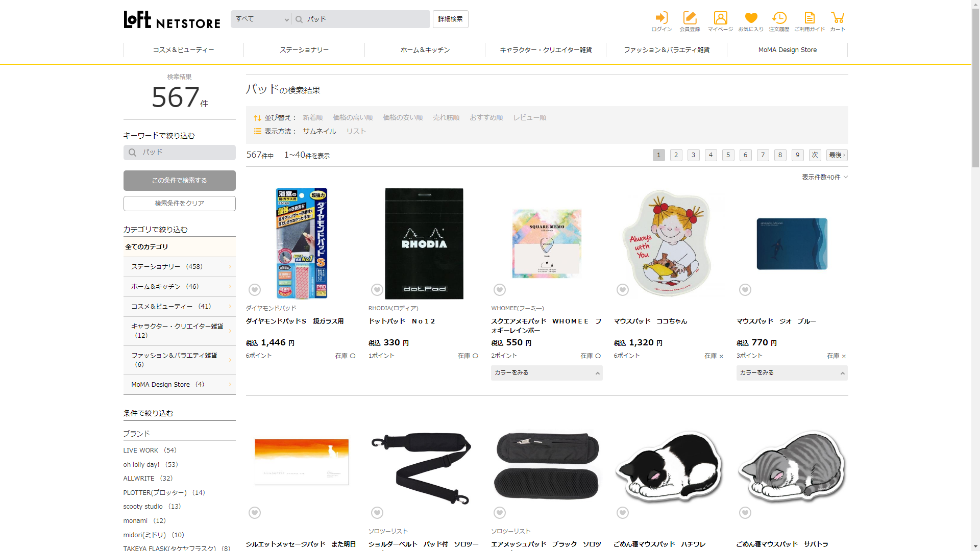The height and width of the screenshot is (551, 980).
Task: Open the My Page icon
Action: [720, 18]
